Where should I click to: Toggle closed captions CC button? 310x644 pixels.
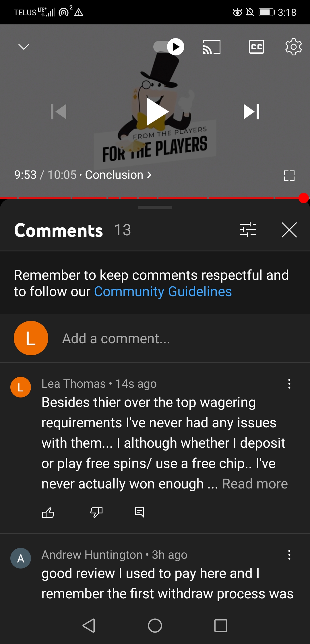[256, 47]
